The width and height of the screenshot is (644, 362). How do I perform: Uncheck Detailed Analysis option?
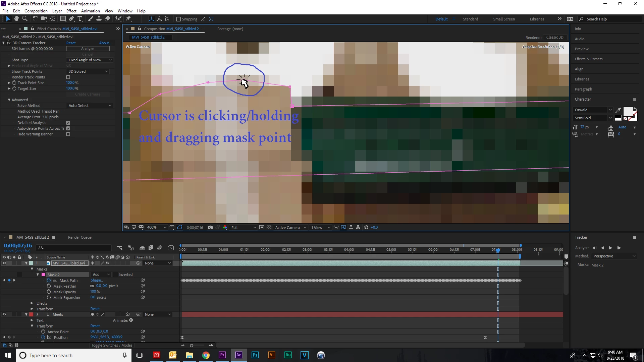tap(68, 123)
